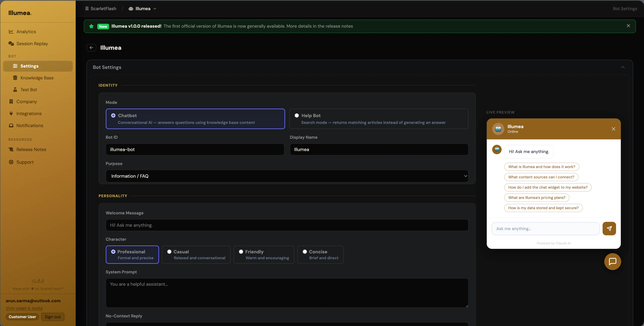Choose the Casual character option
This screenshot has width=644, height=326.
coord(196,255)
